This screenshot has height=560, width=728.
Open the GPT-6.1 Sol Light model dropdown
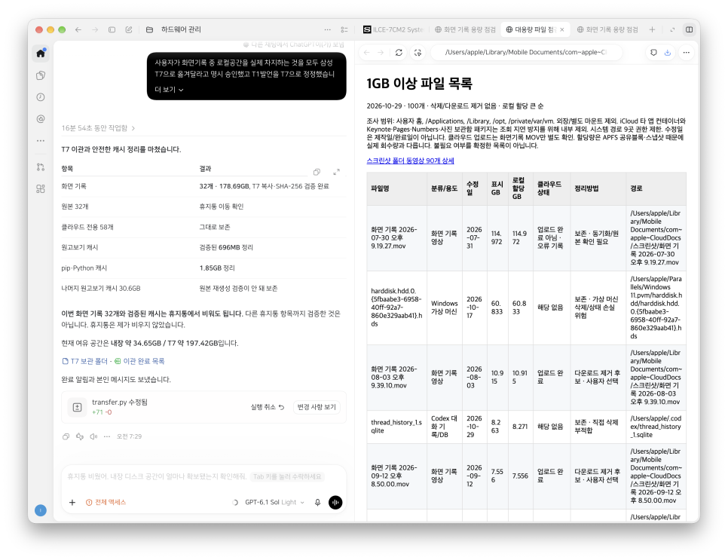[274, 503]
